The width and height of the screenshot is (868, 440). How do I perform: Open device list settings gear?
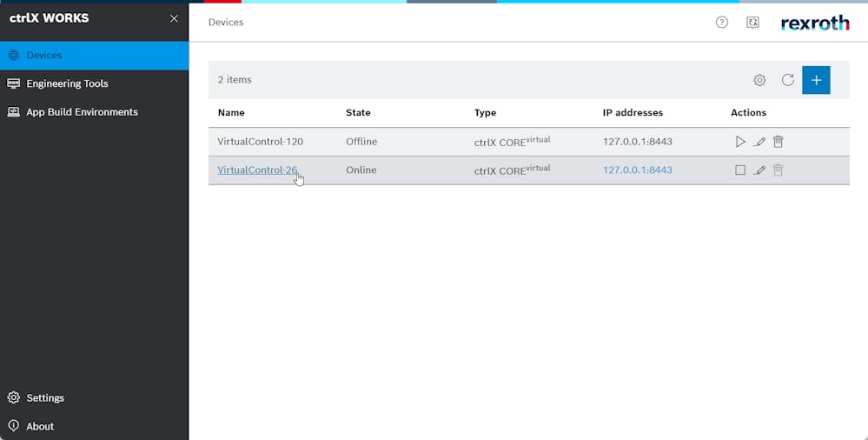point(759,80)
